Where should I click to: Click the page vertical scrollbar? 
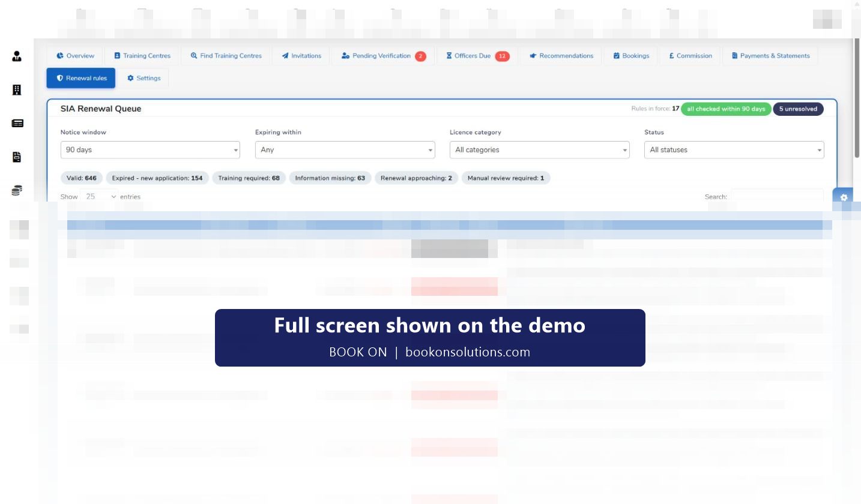coord(857,99)
